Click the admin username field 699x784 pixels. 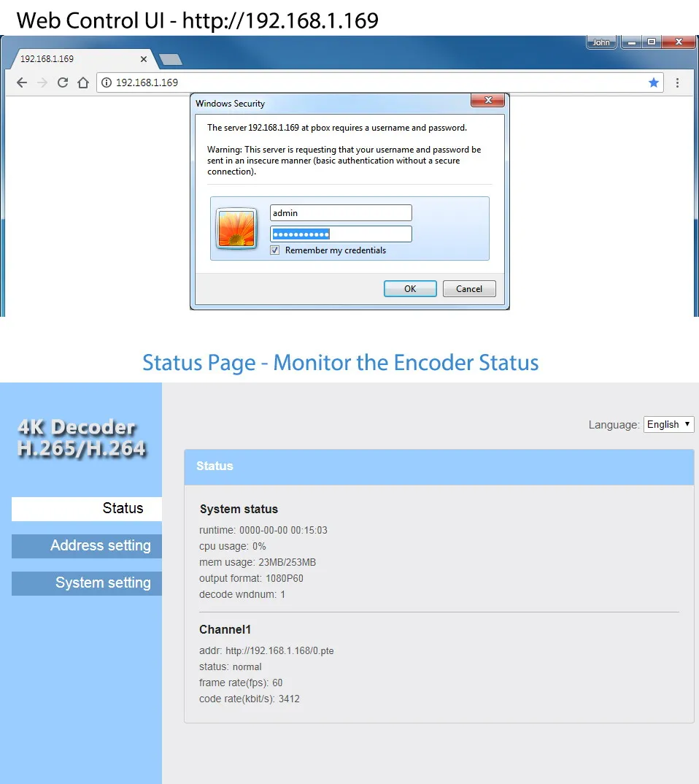click(341, 213)
